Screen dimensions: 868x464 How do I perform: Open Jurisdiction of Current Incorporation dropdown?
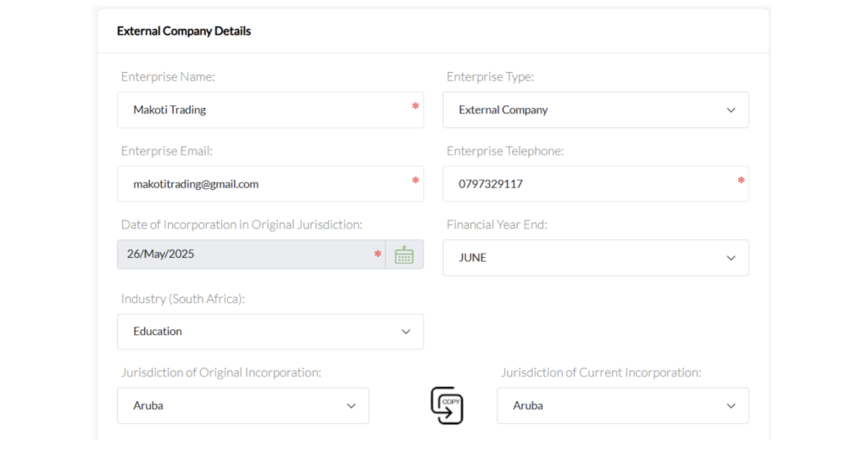623,405
